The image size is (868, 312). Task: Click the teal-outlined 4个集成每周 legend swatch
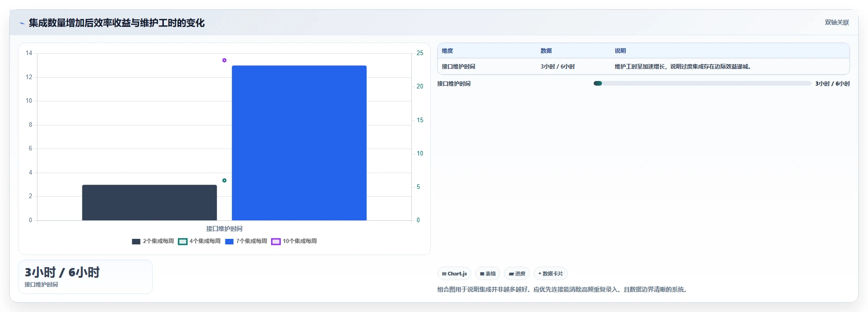tap(183, 242)
